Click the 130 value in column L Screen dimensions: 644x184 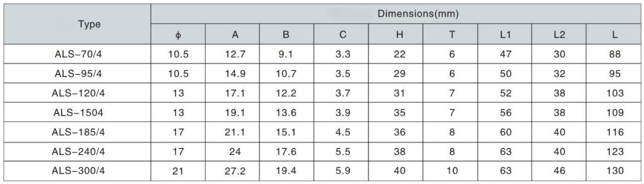click(x=614, y=169)
